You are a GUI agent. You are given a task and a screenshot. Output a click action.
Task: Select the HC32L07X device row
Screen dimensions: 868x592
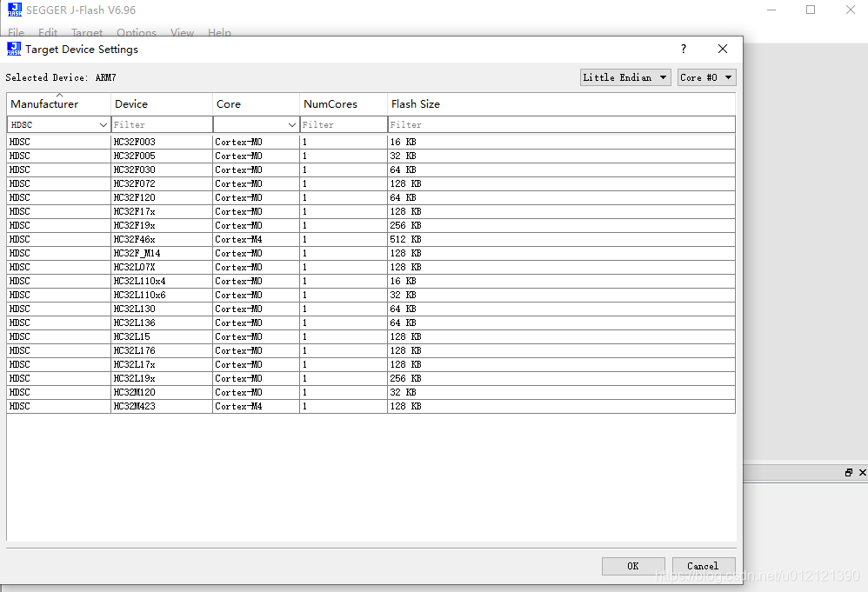[x=371, y=267]
